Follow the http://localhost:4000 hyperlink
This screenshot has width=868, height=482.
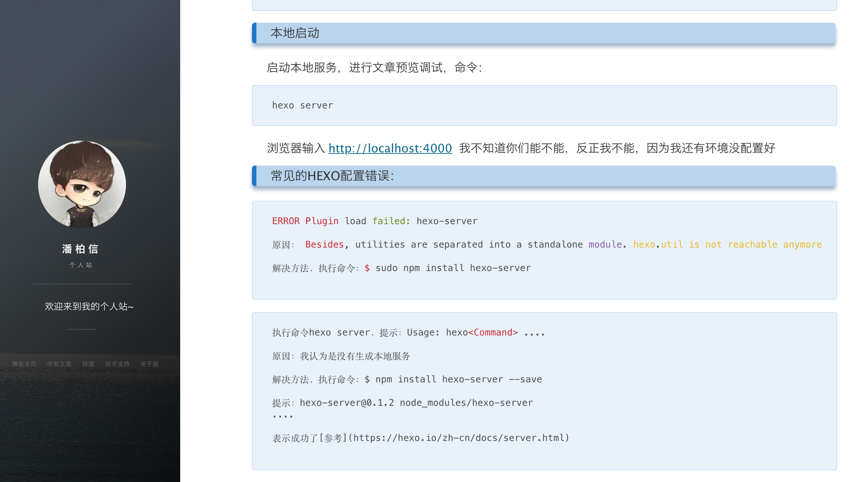[390, 148]
